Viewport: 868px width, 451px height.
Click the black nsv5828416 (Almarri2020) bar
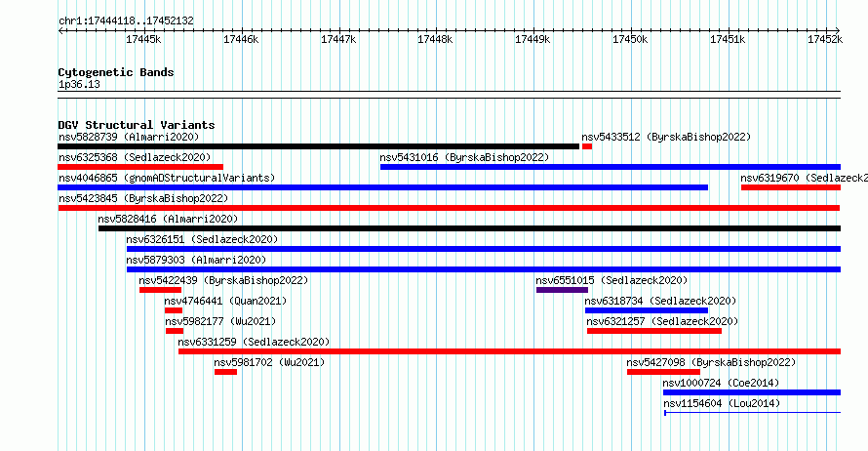coord(469,228)
